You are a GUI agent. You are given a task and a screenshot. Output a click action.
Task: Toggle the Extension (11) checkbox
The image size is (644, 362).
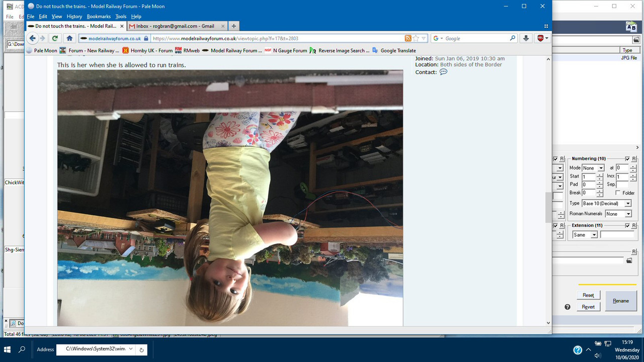(627, 226)
